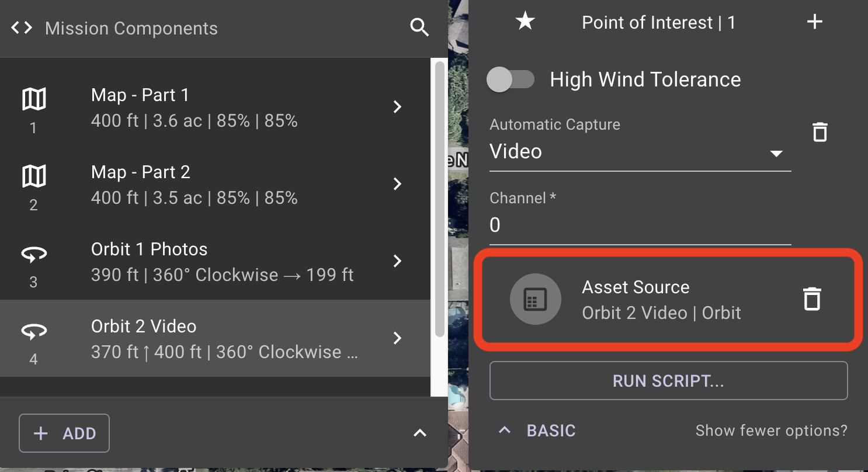Click the ADD button to add a component

64,433
